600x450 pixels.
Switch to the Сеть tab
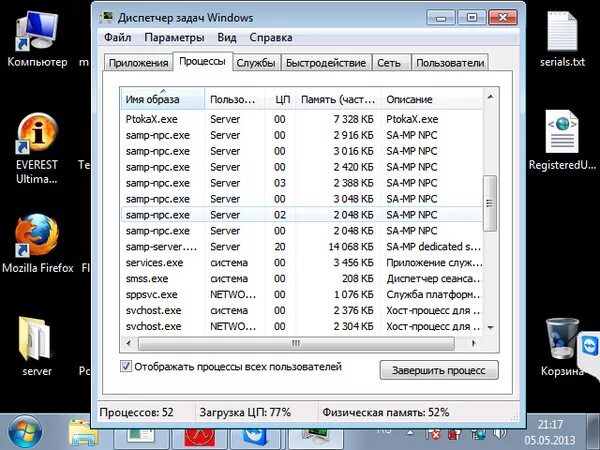click(x=389, y=63)
